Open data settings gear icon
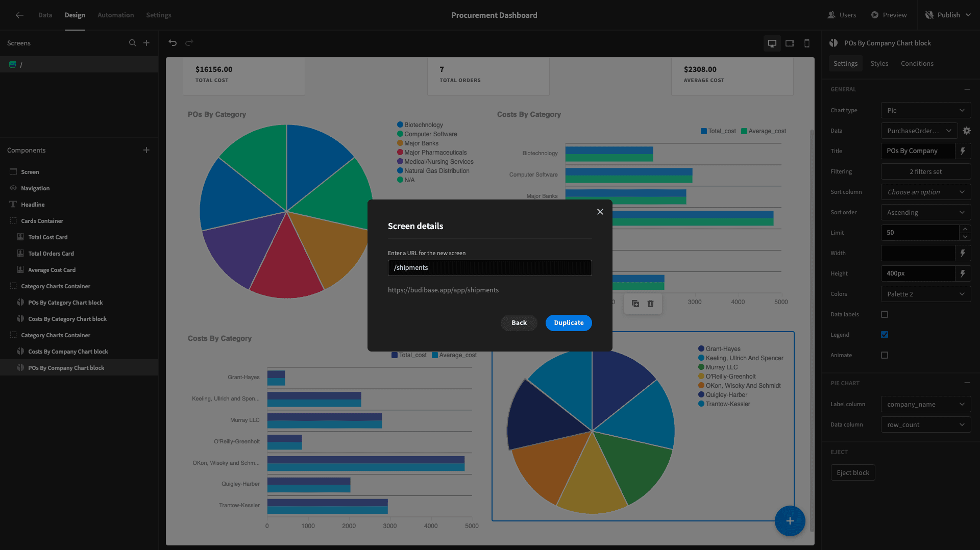Image resolution: width=980 pixels, height=550 pixels. pyautogui.click(x=967, y=131)
